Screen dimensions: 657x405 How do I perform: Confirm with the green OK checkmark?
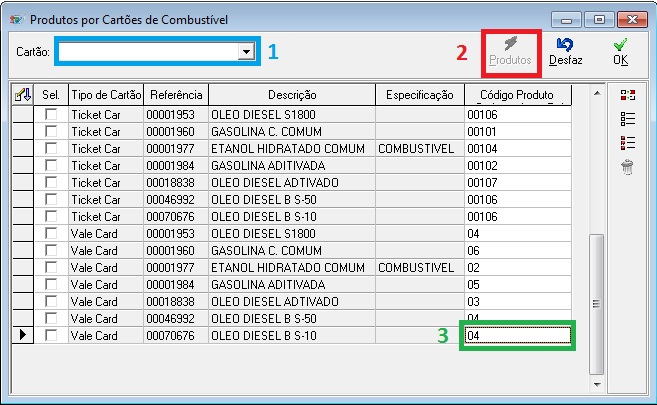(621, 44)
